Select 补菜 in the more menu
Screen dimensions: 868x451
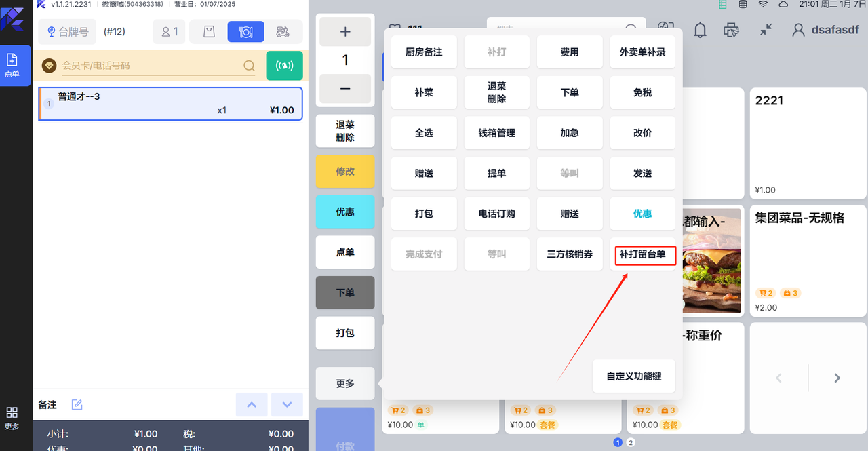(424, 92)
